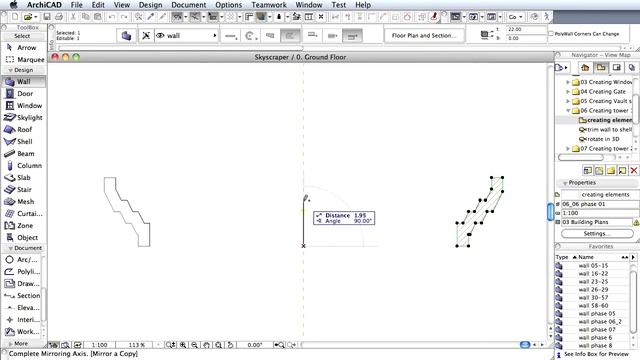Screen dimensions: 640x360
Task: Enable PolyWall Corners Can Change checkbox
Action: click(551, 34)
